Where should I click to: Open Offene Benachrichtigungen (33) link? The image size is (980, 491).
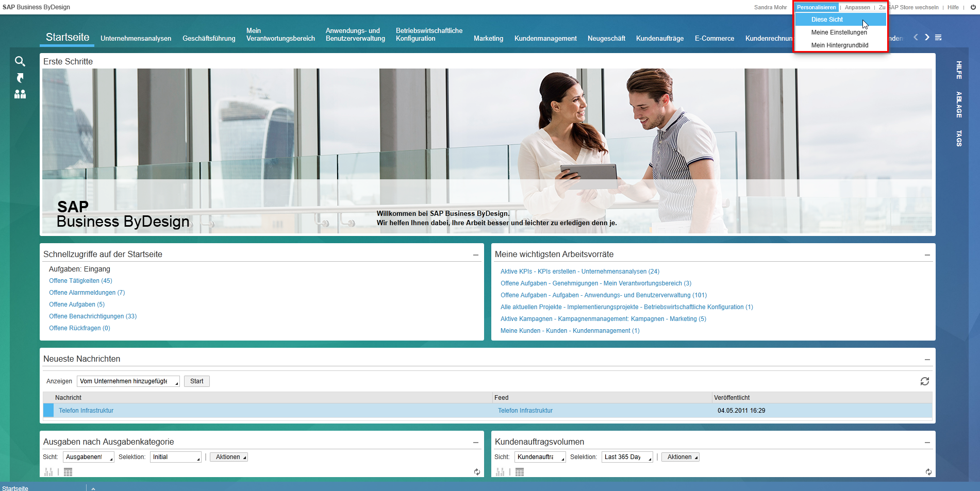point(93,316)
